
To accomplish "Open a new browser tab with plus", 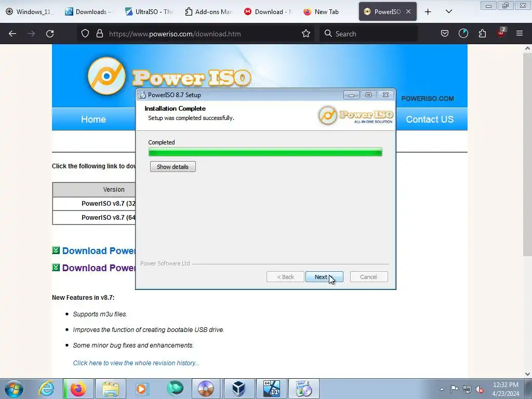I will [x=428, y=11].
